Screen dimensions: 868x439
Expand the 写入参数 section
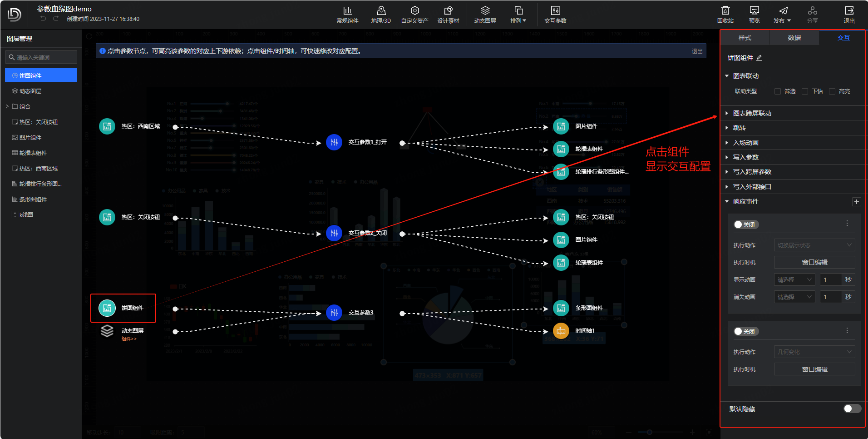tap(745, 157)
